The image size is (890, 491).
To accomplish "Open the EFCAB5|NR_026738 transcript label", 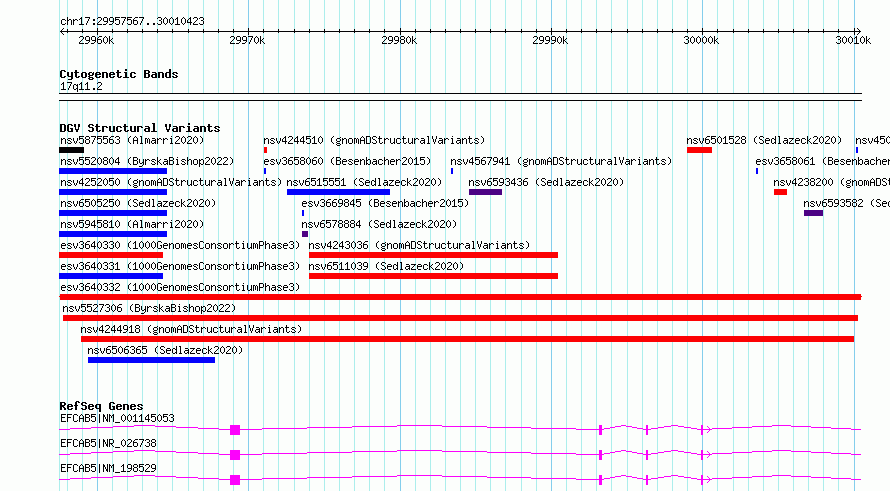I will pyautogui.click(x=108, y=443).
